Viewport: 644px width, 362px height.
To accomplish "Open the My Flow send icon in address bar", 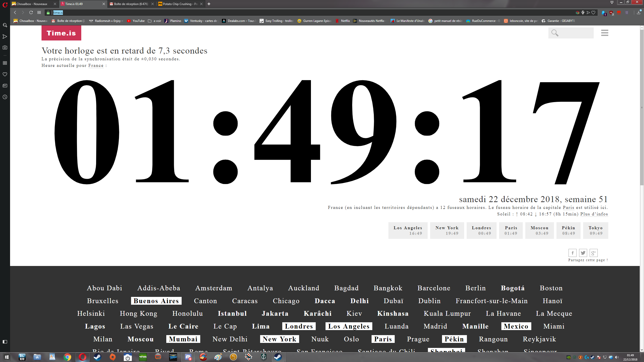I will pyautogui.click(x=588, y=13).
